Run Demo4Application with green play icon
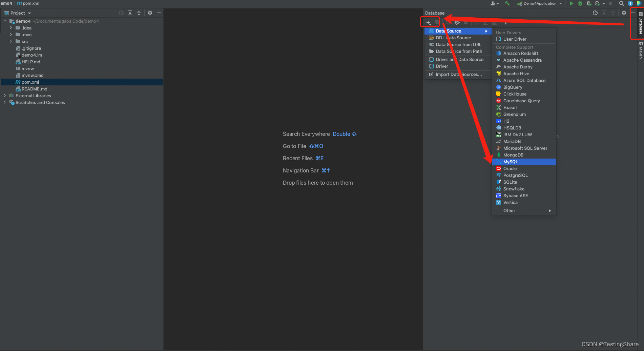Image resolution: width=644 pixels, height=351 pixels. 572,3
